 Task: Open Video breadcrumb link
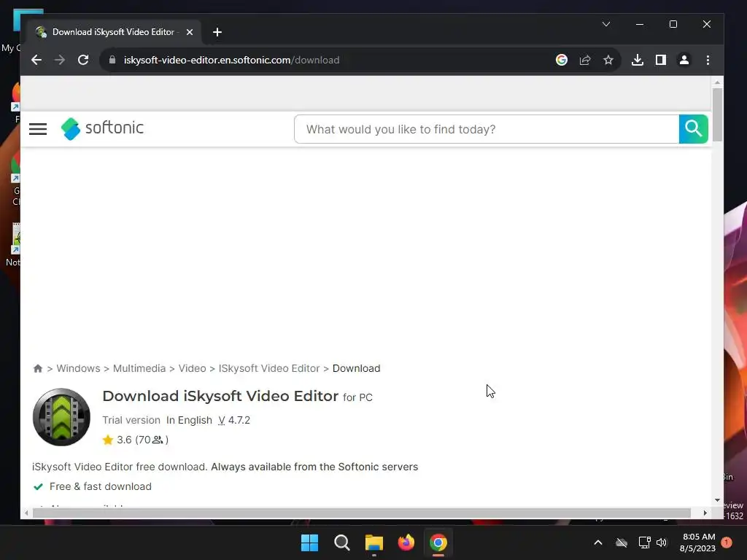click(192, 368)
